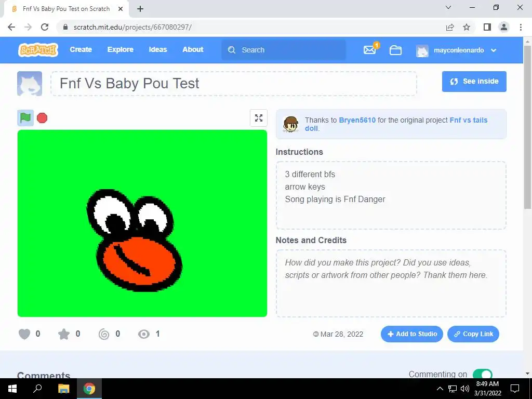Viewport: 532px width, 399px height.
Task: Click the Copy Link button
Action: coord(473,334)
